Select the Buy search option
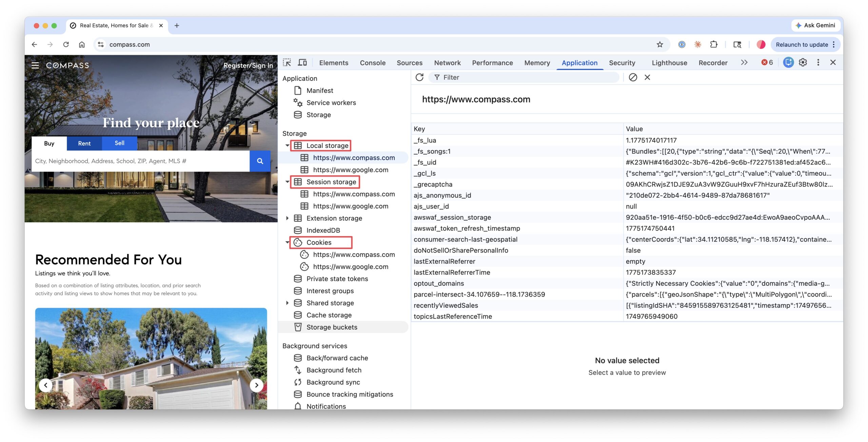The height and width of the screenshot is (442, 868). pyautogui.click(x=49, y=143)
